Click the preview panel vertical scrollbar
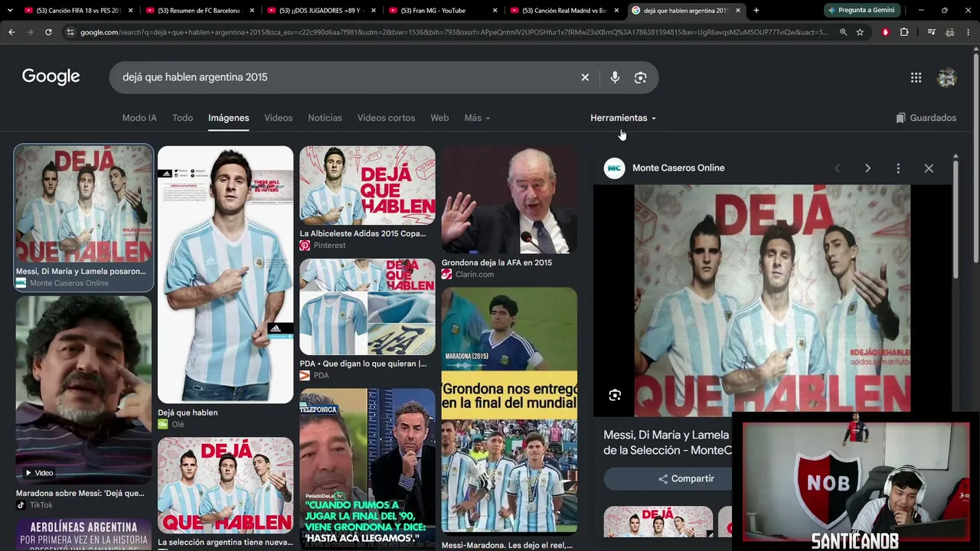980x551 pixels. click(955, 218)
